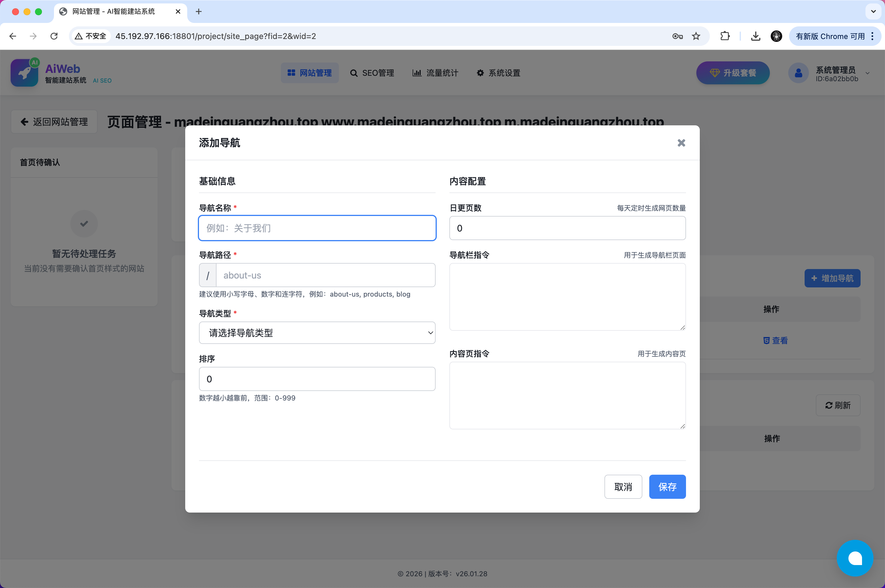Go to the SEO管理 menu
The image size is (885, 588).
point(372,73)
